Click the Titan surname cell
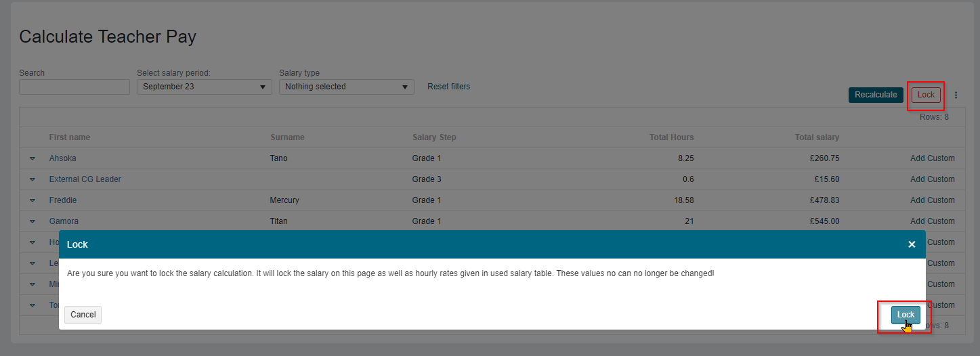980x356 pixels. tap(278, 221)
